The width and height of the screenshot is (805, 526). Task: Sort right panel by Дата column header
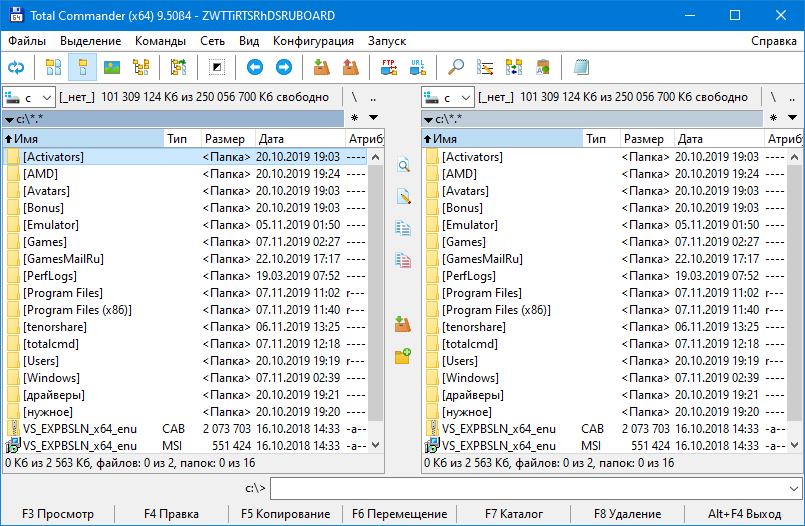718,139
